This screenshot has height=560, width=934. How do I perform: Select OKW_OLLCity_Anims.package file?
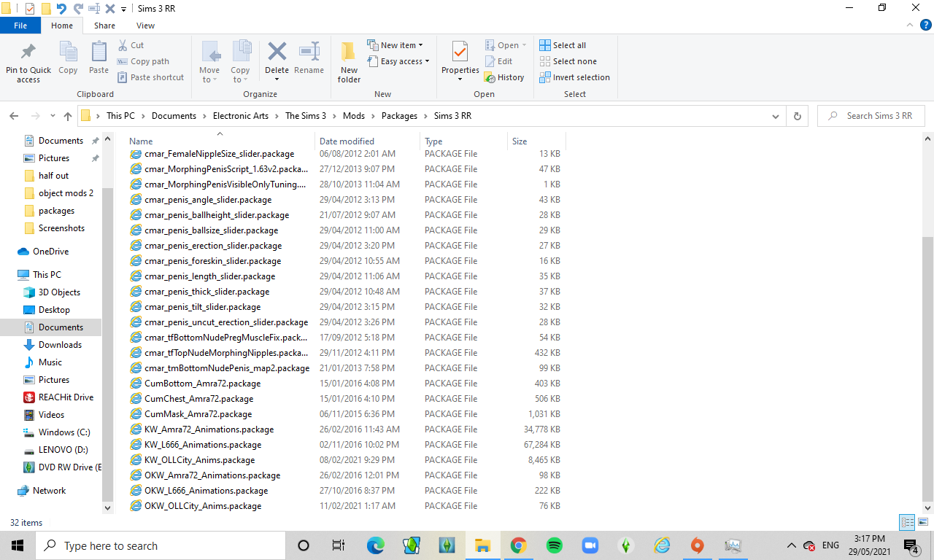(203, 506)
